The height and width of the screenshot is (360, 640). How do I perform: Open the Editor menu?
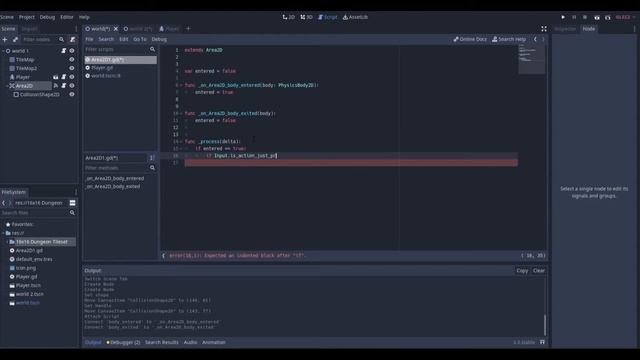(x=67, y=17)
